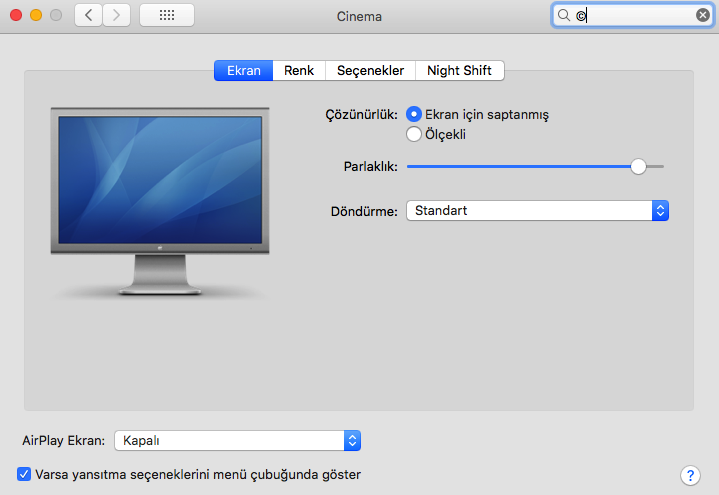
Task: Click the back navigation arrow
Action: click(88, 16)
